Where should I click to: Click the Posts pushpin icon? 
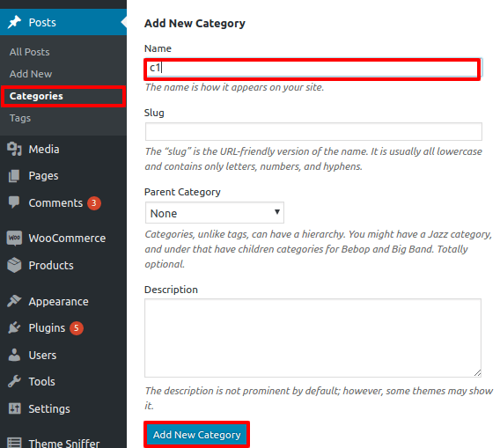[x=14, y=22]
